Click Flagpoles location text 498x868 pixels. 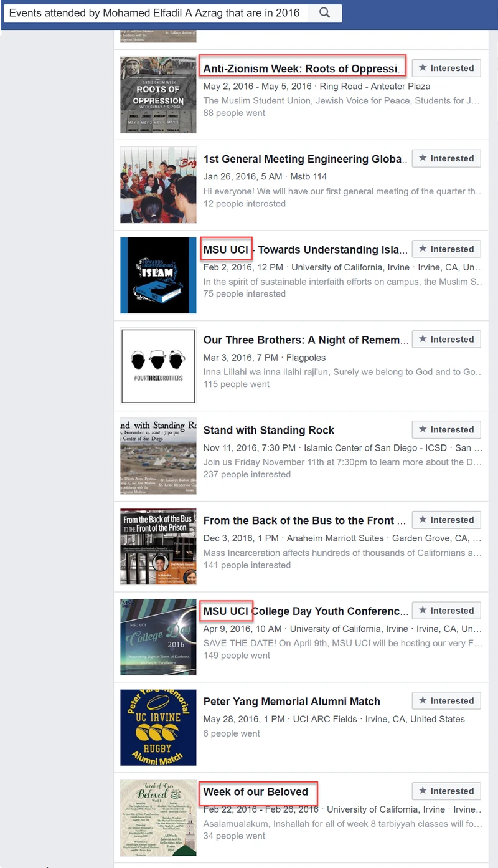306,358
